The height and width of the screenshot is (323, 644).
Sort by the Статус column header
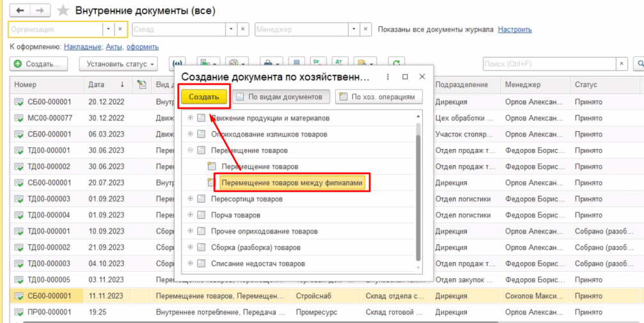point(586,84)
